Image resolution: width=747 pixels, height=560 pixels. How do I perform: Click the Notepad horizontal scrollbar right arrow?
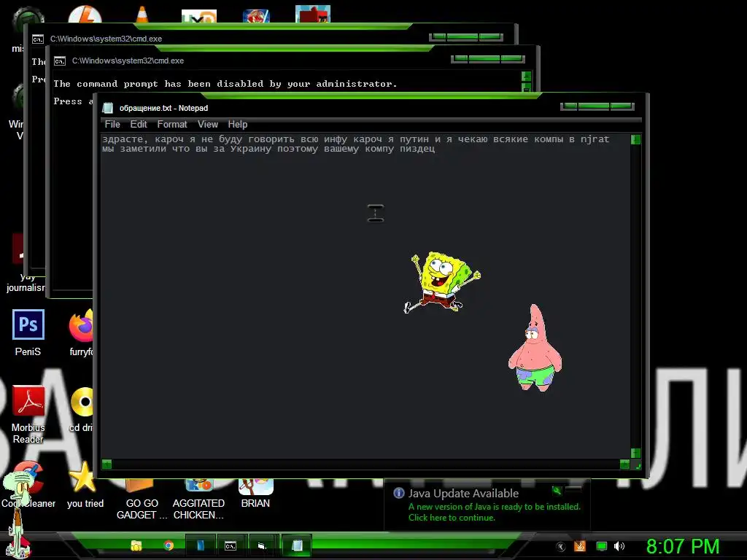(624, 464)
